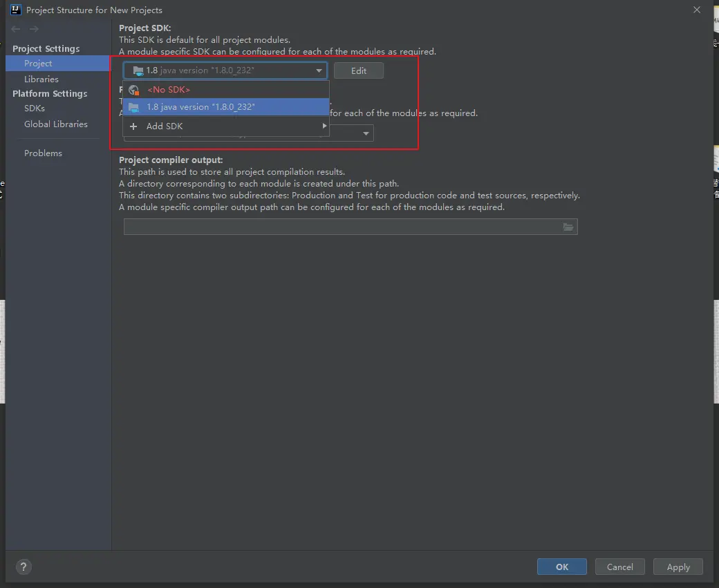
Task: Choose 1.8 java version "1.8.0_232" option
Action: click(x=225, y=107)
